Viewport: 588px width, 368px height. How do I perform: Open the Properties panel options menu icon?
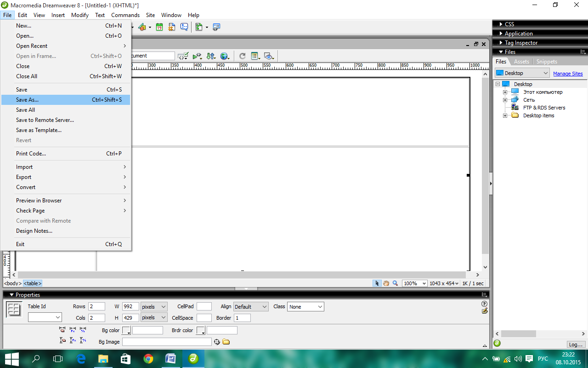[484, 294]
